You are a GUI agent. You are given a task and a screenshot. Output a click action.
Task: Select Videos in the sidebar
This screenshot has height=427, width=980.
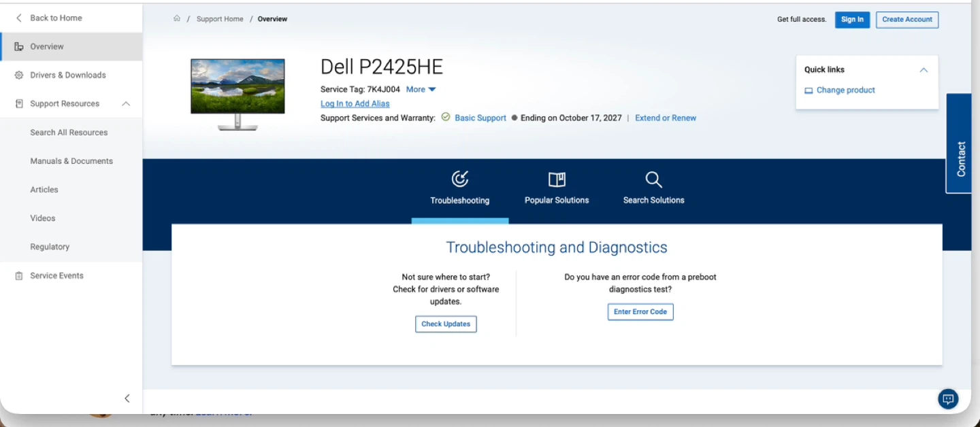click(x=43, y=218)
